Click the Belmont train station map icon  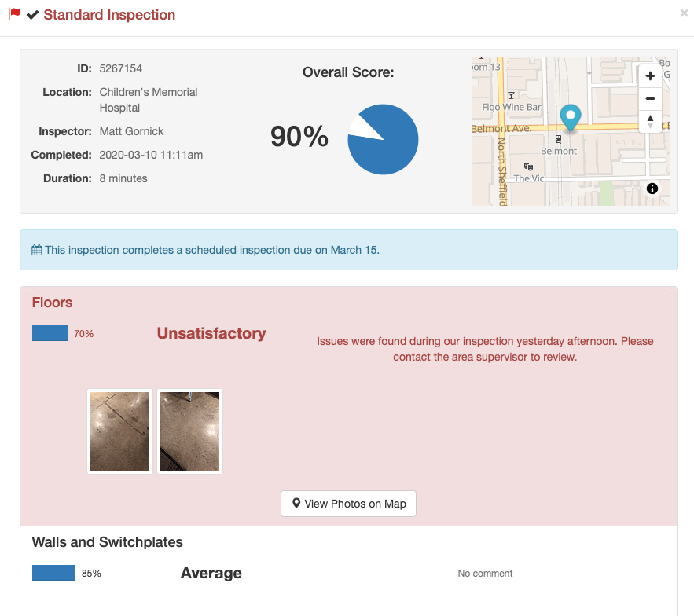point(559,138)
